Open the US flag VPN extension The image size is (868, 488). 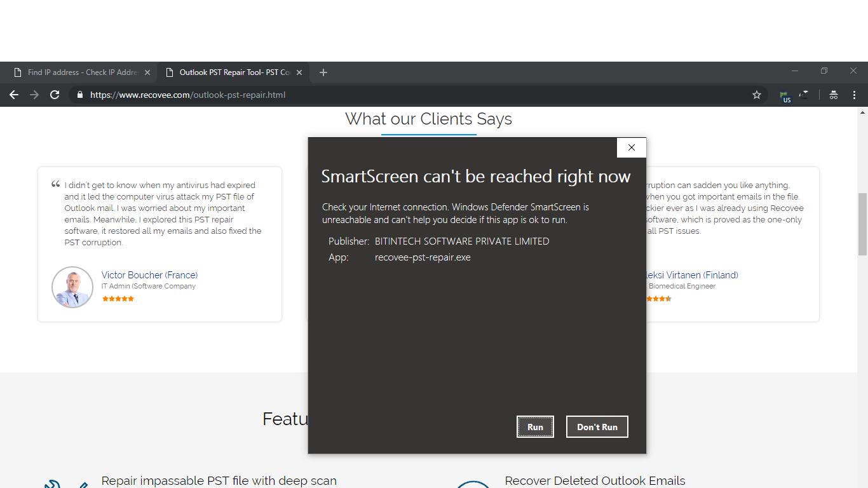(785, 95)
